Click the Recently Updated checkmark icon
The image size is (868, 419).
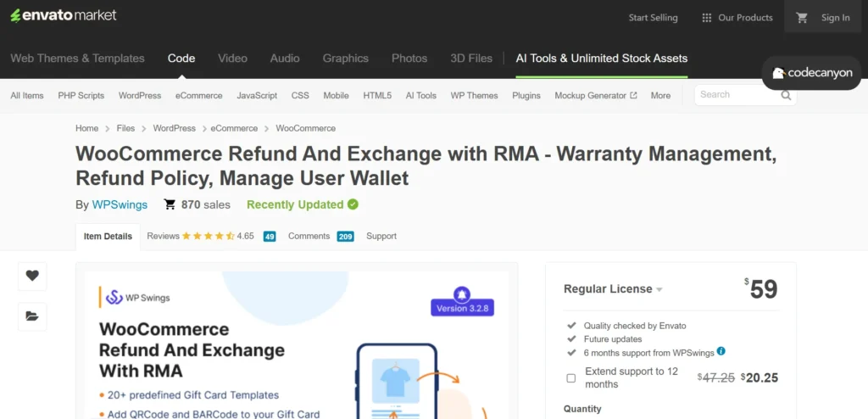click(x=353, y=204)
